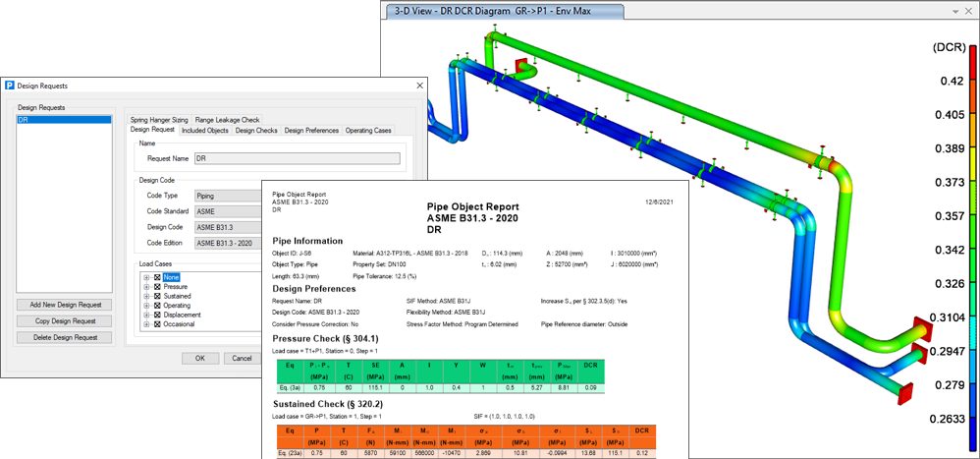Click the P application icon in Design Requests
The image size is (980, 459).
point(10,86)
